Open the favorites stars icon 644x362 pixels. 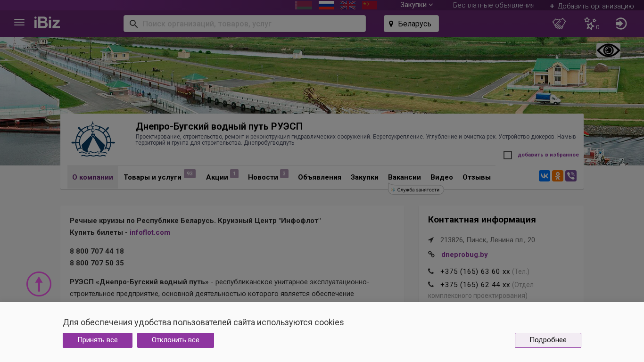point(590,24)
